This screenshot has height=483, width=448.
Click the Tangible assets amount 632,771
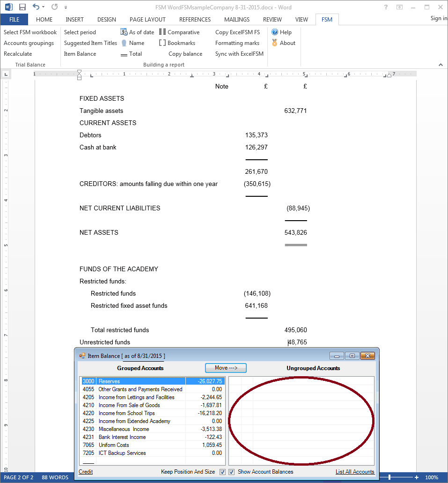pos(295,111)
